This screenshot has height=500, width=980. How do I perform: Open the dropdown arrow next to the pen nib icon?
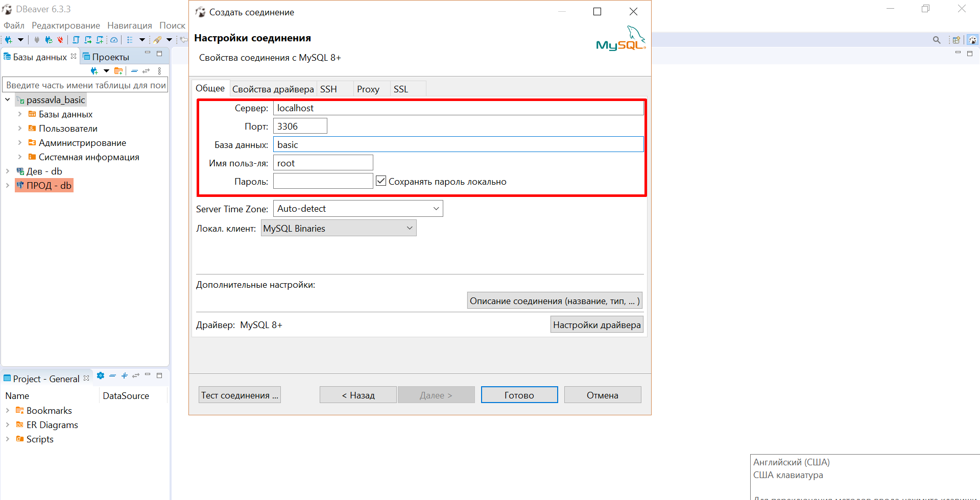pos(169,40)
